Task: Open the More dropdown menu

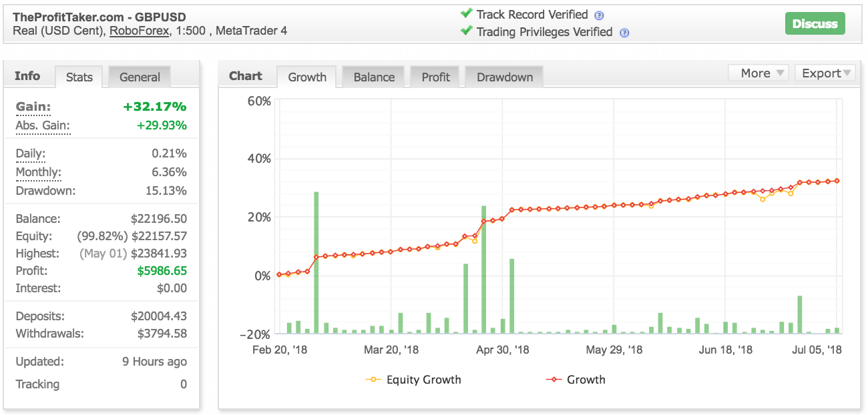Action: [x=758, y=73]
